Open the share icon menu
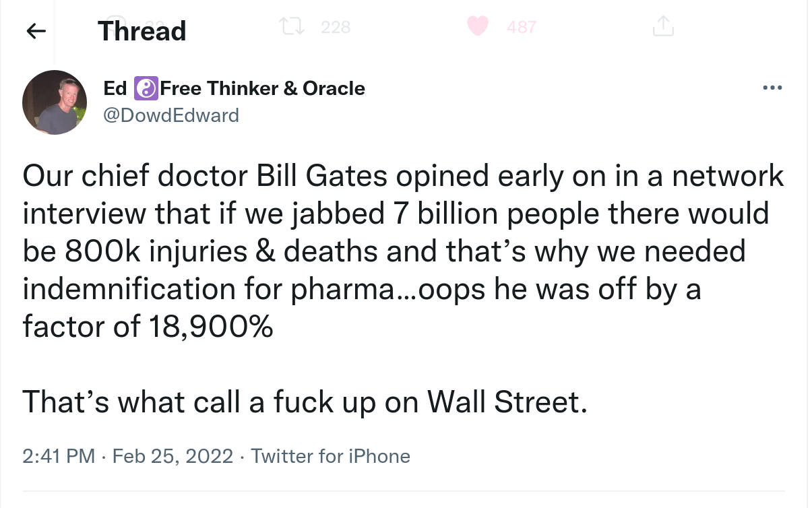 click(662, 26)
